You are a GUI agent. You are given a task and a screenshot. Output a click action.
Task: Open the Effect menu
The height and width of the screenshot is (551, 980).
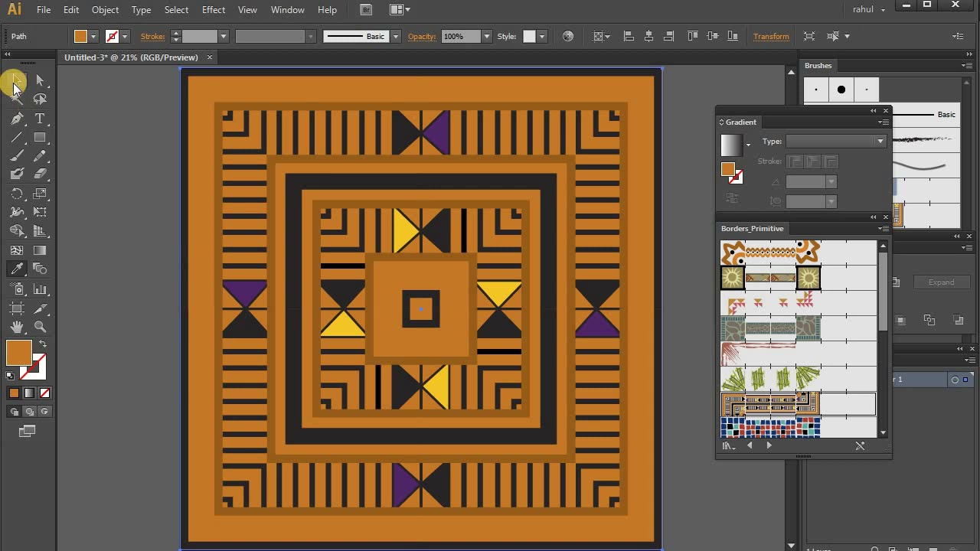pyautogui.click(x=214, y=9)
